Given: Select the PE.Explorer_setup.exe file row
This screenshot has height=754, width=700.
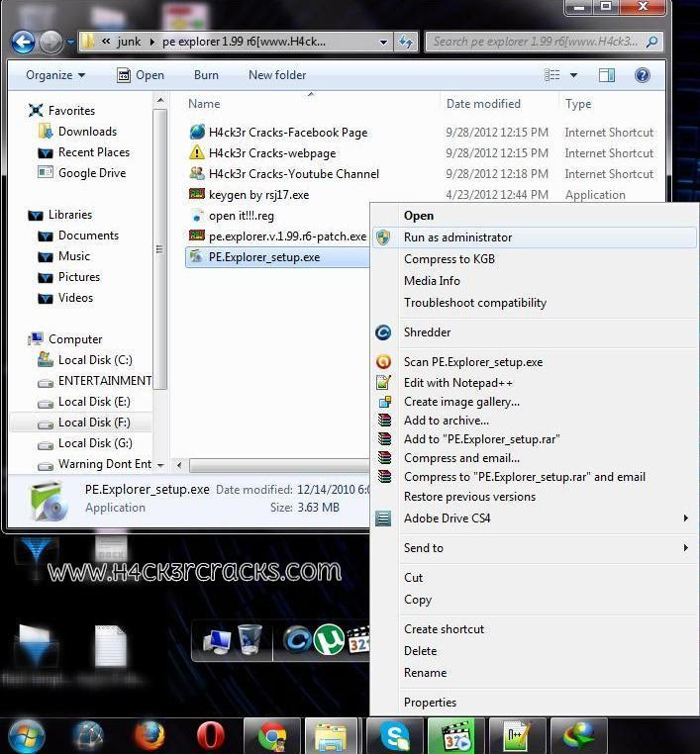Looking at the screenshot, I should (x=276, y=257).
